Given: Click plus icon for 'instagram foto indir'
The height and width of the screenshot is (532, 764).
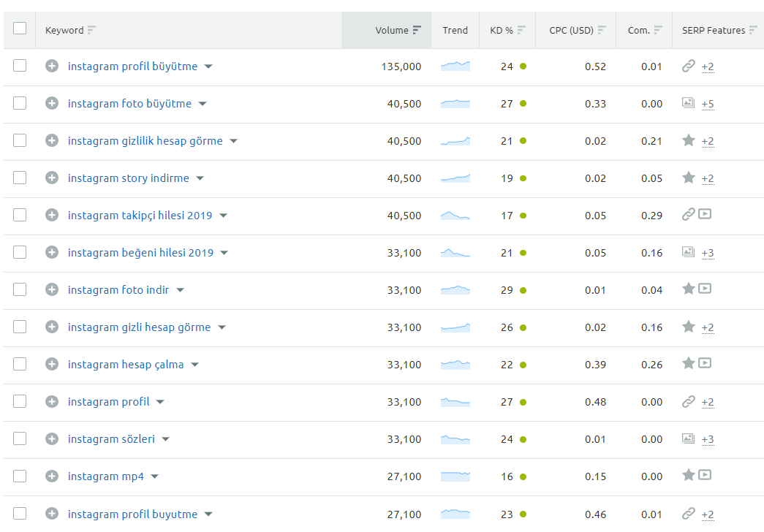Looking at the screenshot, I should pyautogui.click(x=52, y=289).
